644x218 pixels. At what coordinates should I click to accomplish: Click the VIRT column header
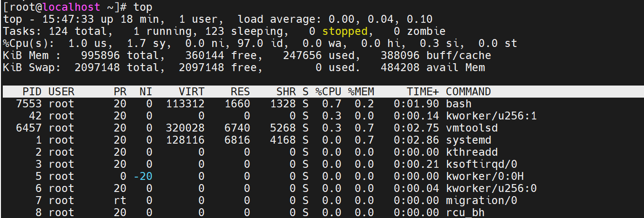191,92
